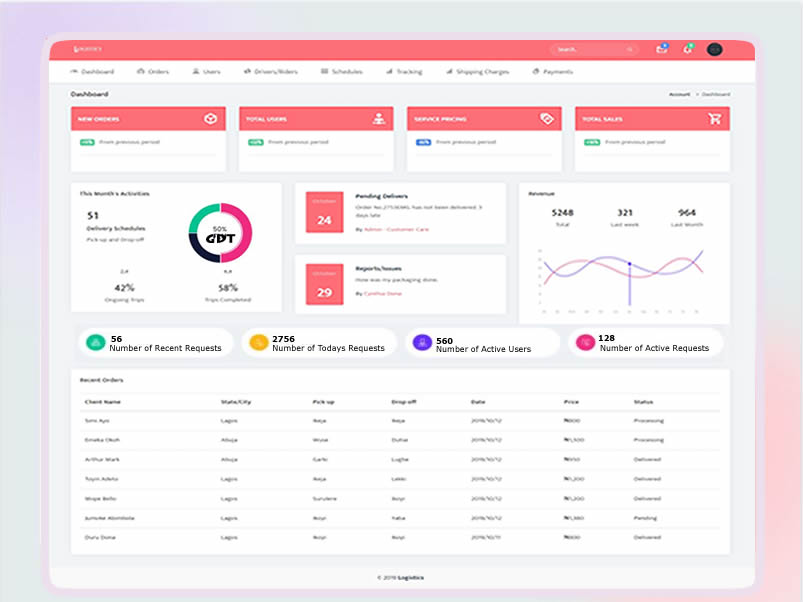The height and width of the screenshot is (602, 803).
Task: Click the marked data point on Revenue chart
Action: coord(629,264)
